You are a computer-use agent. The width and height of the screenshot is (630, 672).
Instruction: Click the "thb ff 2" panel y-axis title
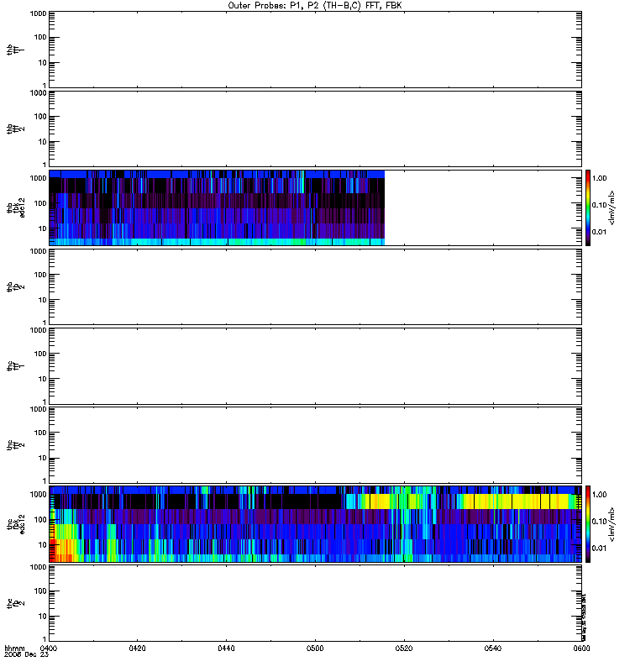click(15, 129)
